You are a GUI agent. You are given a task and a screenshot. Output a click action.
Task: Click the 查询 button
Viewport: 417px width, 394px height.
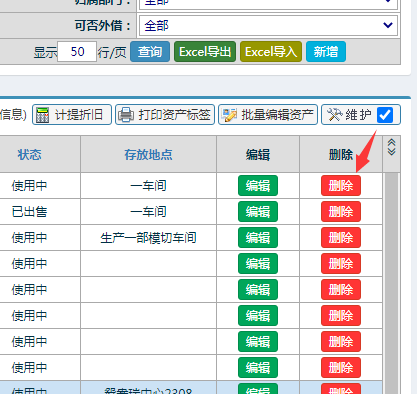[x=150, y=52]
